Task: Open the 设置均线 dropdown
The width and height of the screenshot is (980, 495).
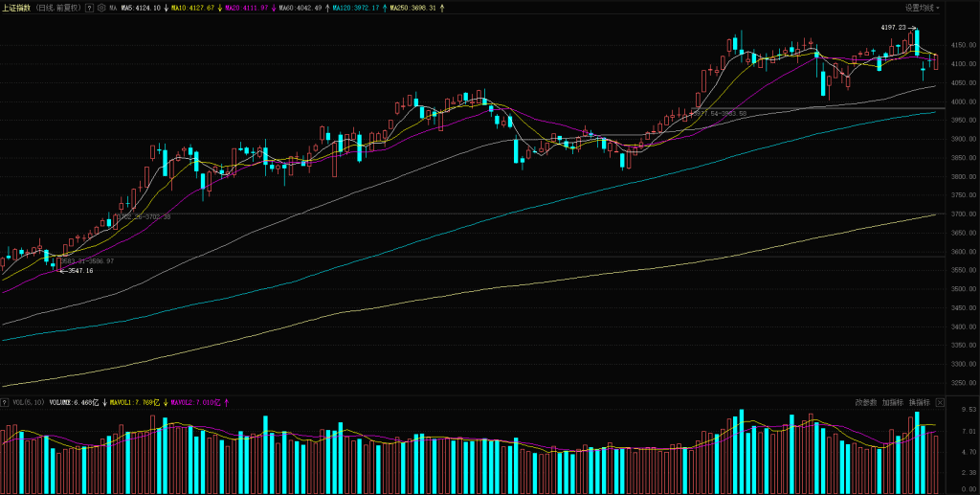Action: click(923, 8)
